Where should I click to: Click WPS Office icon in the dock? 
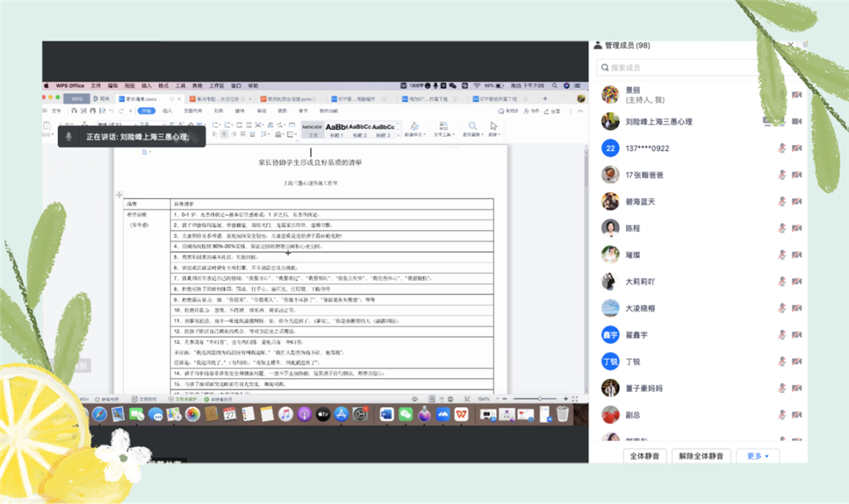460,413
